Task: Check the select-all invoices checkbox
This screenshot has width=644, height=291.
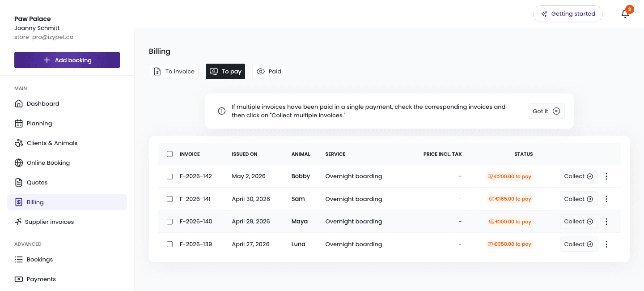Action: (x=169, y=154)
